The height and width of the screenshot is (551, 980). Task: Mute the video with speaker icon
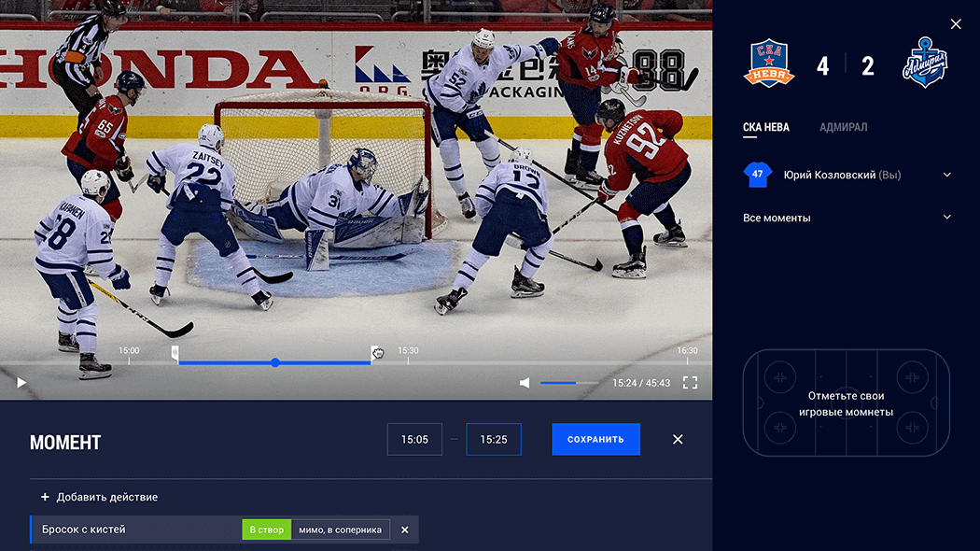(x=525, y=383)
